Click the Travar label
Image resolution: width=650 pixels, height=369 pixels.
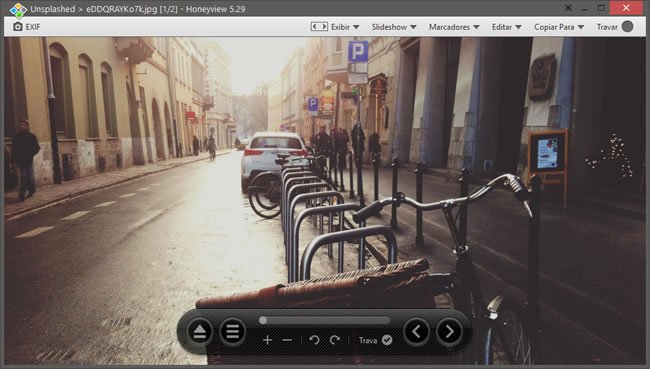tap(607, 27)
